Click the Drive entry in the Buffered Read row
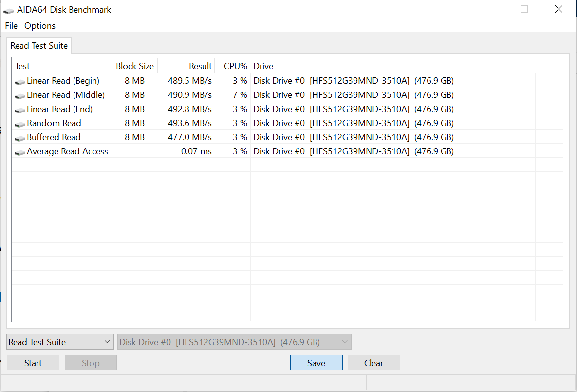 [x=354, y=137]
